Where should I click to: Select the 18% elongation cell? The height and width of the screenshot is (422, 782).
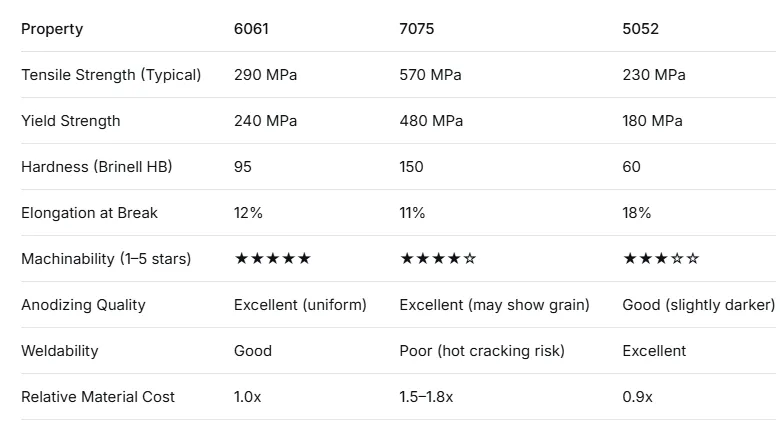[x=637, y=213]
